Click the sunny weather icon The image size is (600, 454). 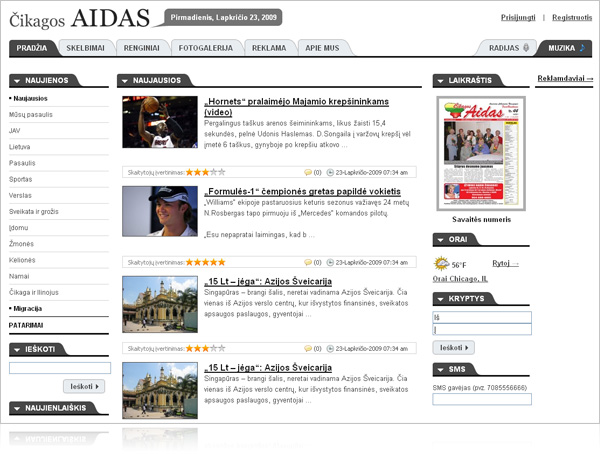tap(441, 264)
